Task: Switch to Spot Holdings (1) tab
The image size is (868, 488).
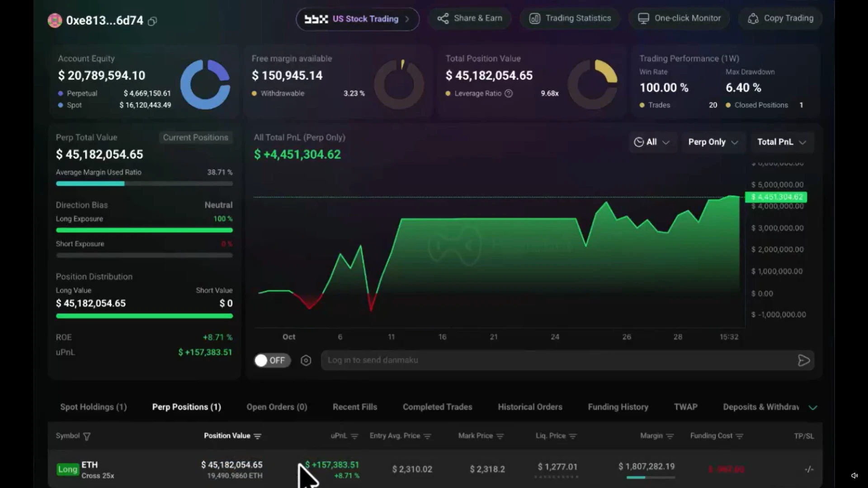Action: (94, 407)
